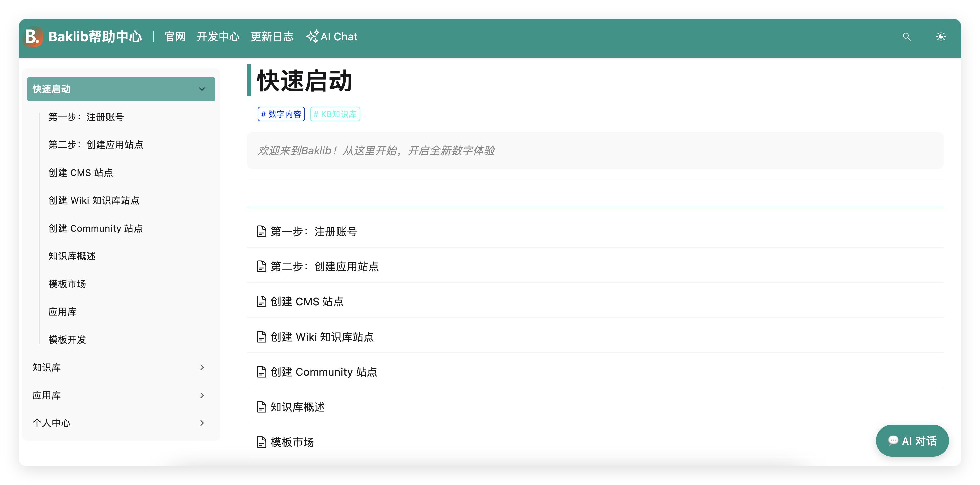Toggle the sun light/dark theme icon
This screenshot has height=485, width=980.
tap(940, 36)
